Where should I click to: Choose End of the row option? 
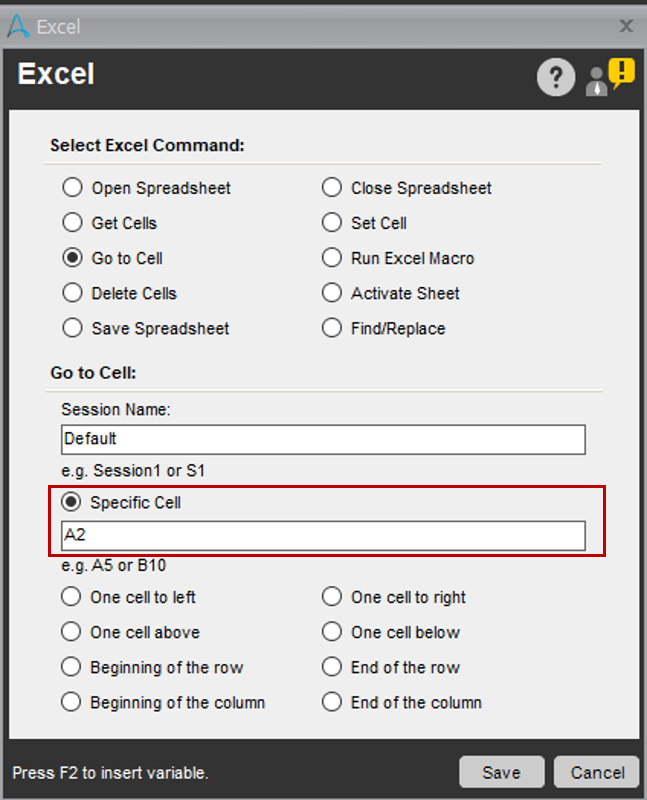tap(331, 667)
